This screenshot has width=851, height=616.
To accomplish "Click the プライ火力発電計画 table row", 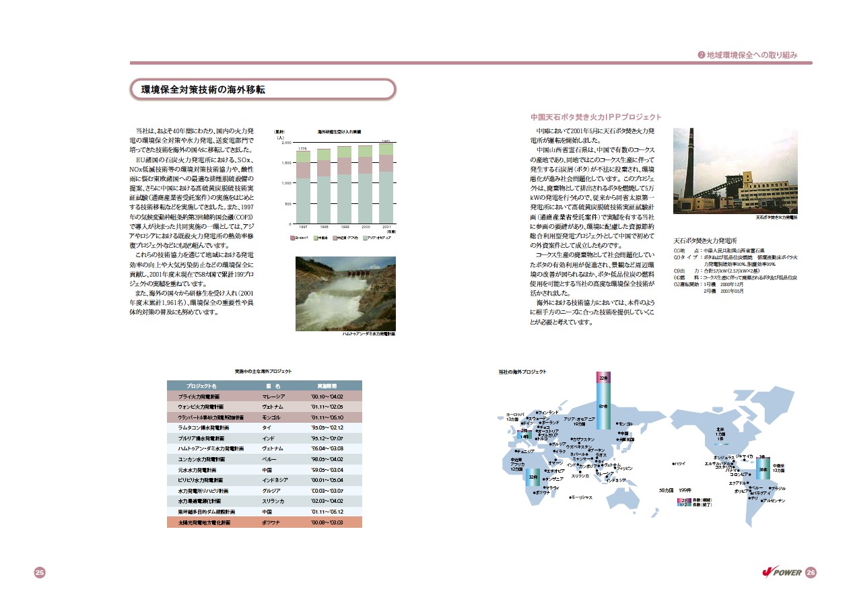I will [x=265, y=397].
